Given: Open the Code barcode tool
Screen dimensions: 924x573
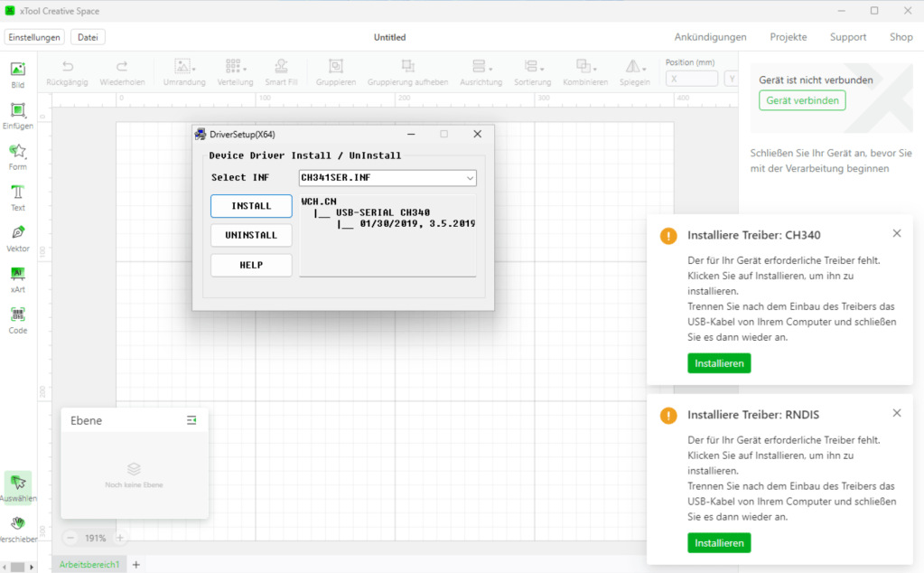Looking at the screenshot, I should 17,319.
